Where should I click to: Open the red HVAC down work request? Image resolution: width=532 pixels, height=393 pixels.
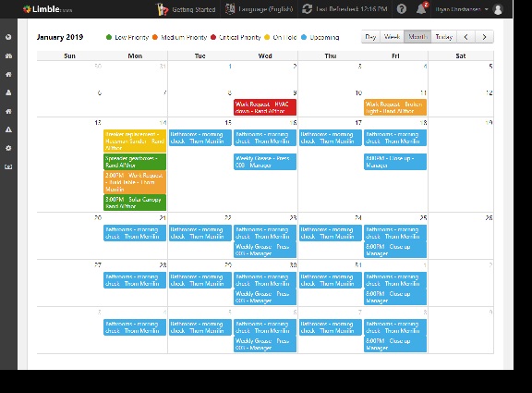click(265, 107)
